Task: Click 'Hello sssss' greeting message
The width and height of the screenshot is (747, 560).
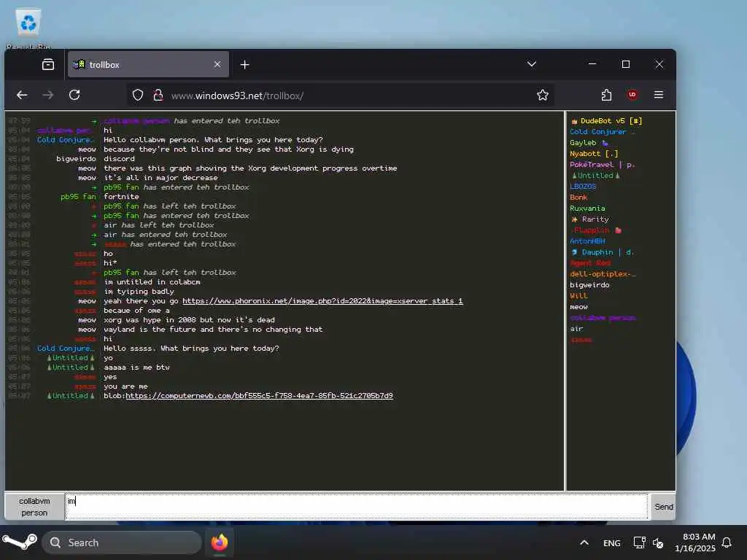Action: 191,349
